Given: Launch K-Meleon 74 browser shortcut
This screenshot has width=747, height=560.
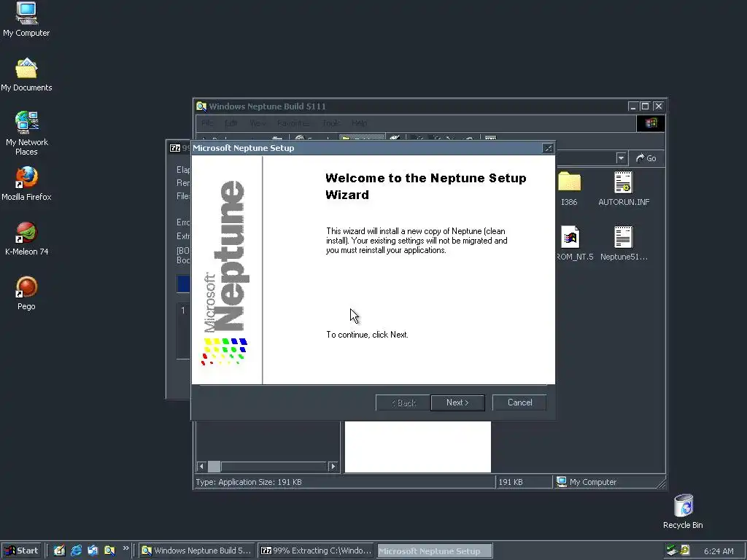Looking at the screenshot, I should [x=26, y=238].
